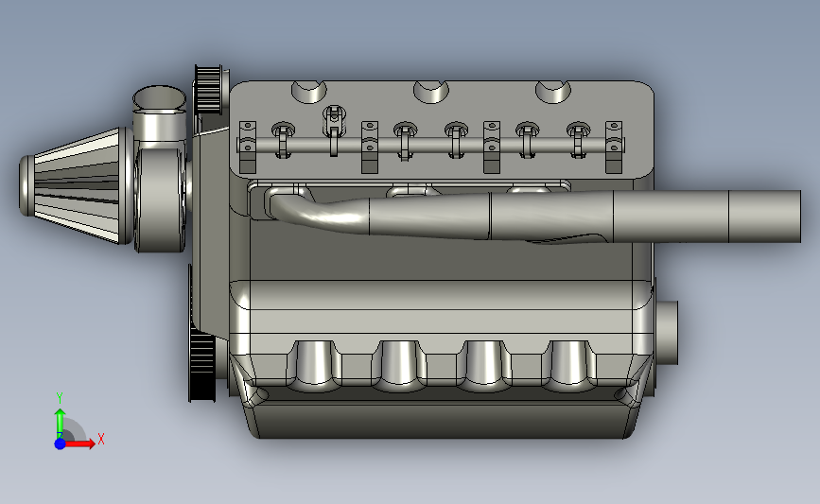Select the long exhaust pipe on the engine
The height and width of the screenshot is (504, 820).
[x=533, y=216]
